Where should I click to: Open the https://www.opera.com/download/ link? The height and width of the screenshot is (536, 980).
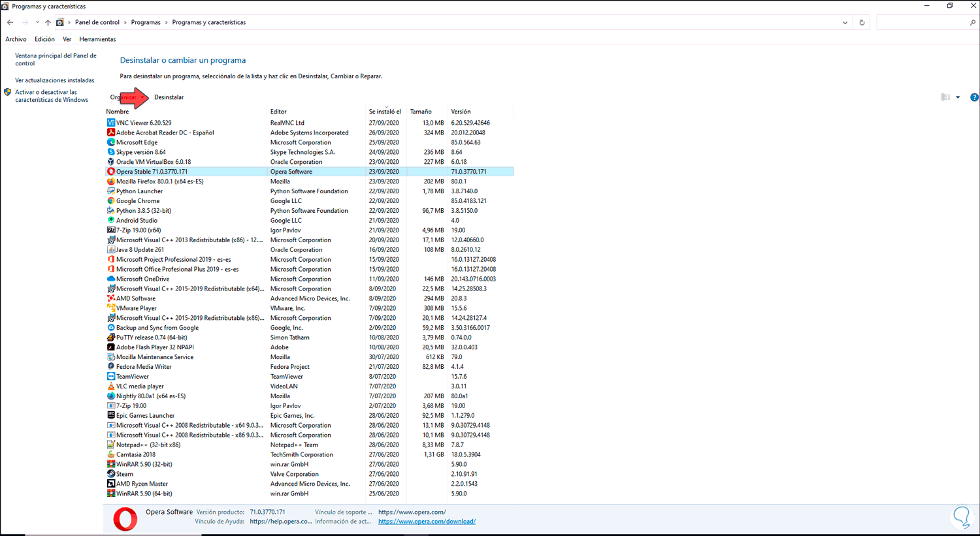(427, 522)
